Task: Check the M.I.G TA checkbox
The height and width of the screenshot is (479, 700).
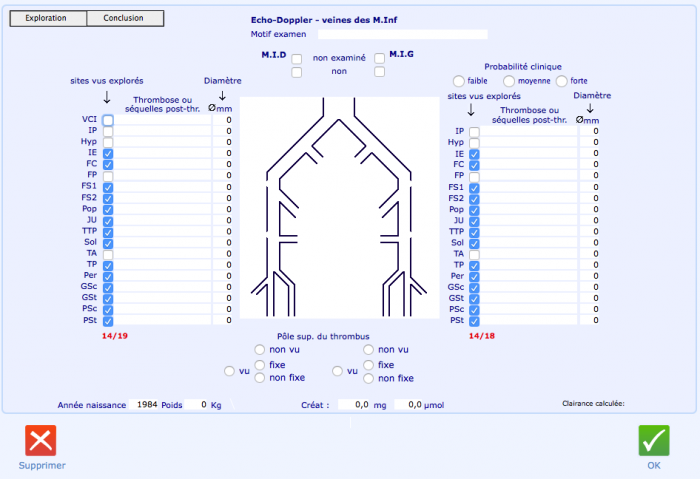Action: click(474, 254)
